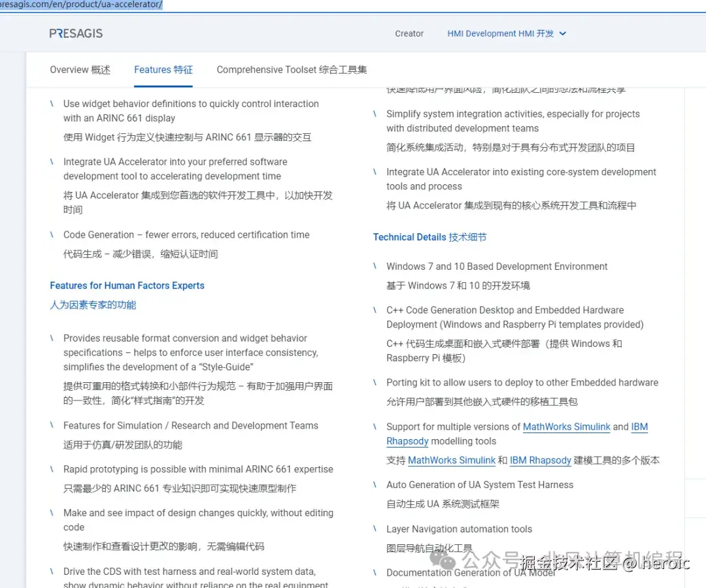
Task: Click 'Rapid prototyping is possible' text
Action: [x=198, y=469]
